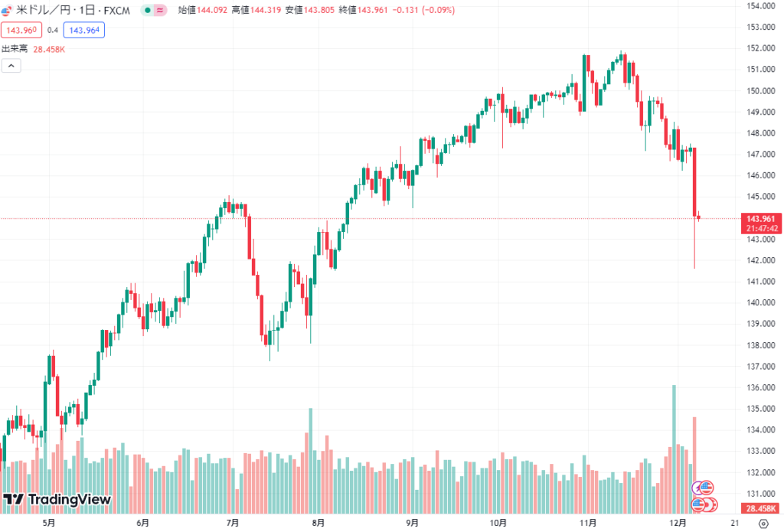
Task: Click the 11月 label on the time axis
Action: tap(588, 524)
